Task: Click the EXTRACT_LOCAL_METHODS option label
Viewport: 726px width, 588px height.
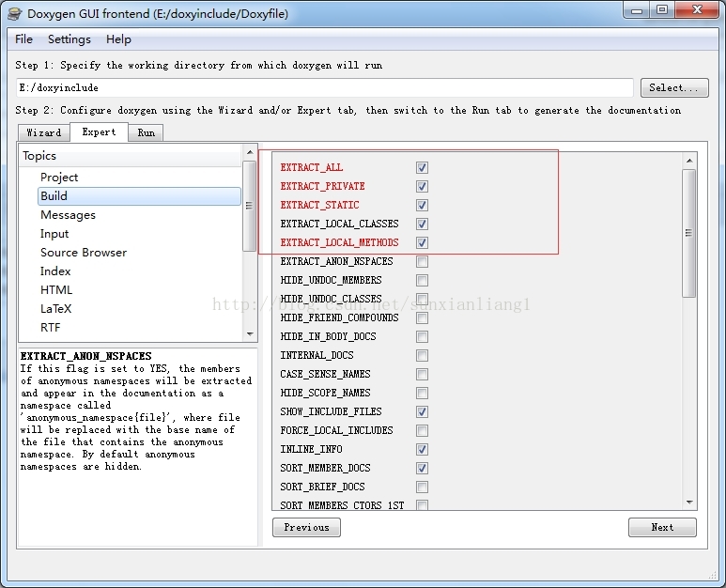Action: 339,242
